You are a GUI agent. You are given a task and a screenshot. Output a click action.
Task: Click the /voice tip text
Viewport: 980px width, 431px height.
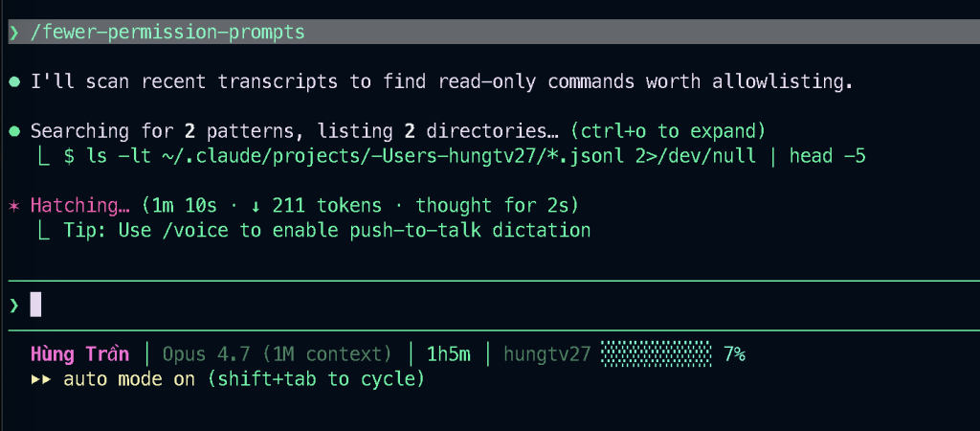coord(326,231)
